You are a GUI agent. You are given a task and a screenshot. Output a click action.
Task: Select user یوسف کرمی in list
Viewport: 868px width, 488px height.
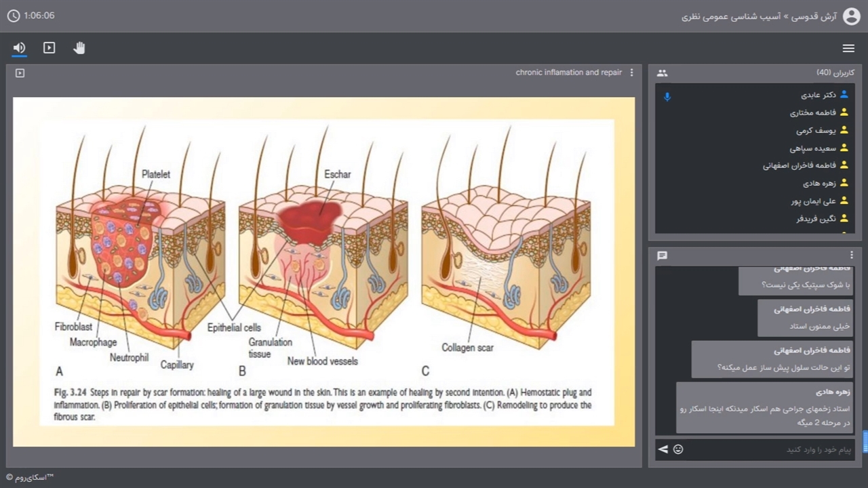point(816,130)
